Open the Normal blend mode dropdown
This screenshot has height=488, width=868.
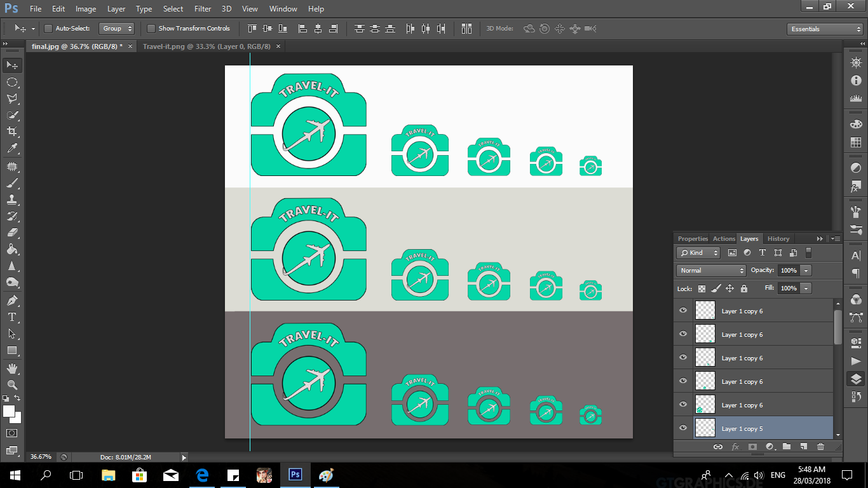click(711, 271)
